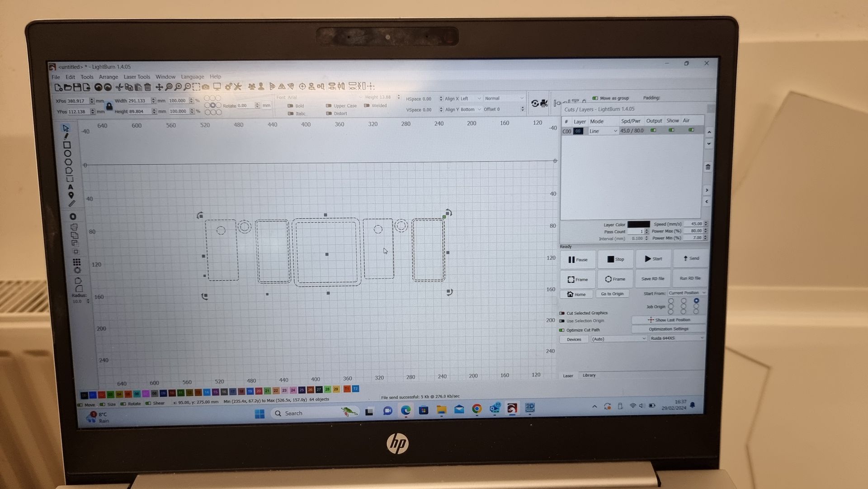Disable Optimize Cut Path toggle
The image size is (868, 489).
(x=562, y=330)
